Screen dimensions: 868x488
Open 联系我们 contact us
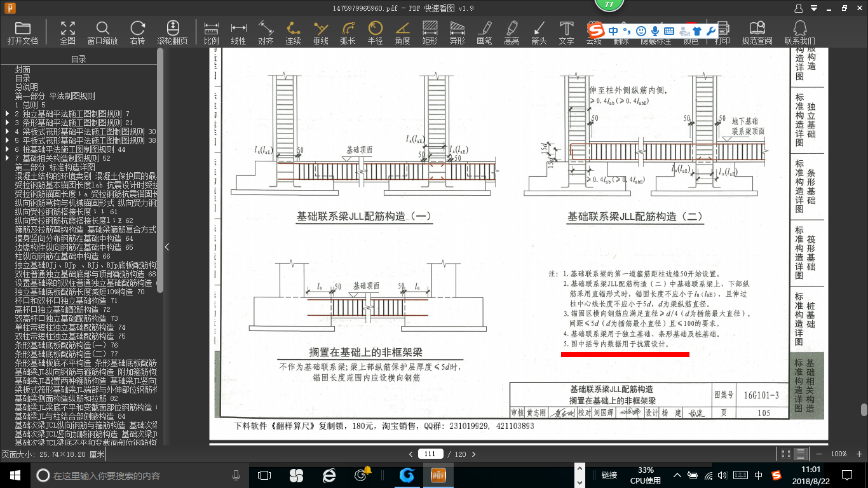pyautogui.click(x=800, y=32)
